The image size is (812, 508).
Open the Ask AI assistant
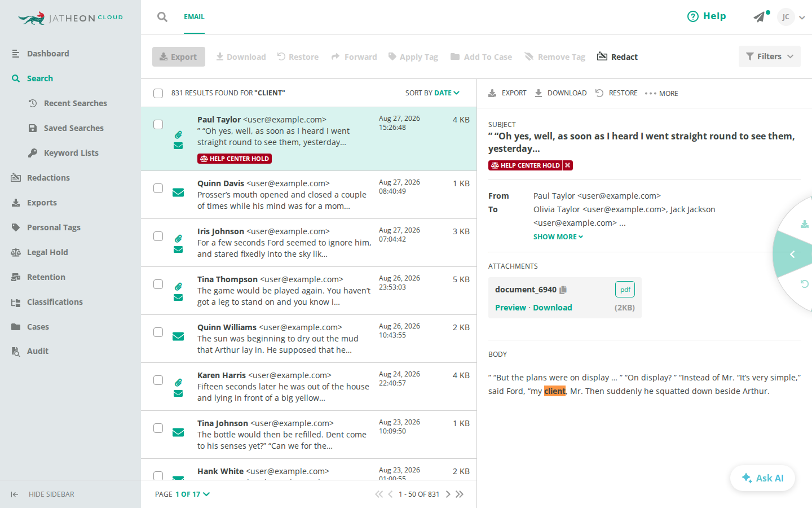coord(762,478)
